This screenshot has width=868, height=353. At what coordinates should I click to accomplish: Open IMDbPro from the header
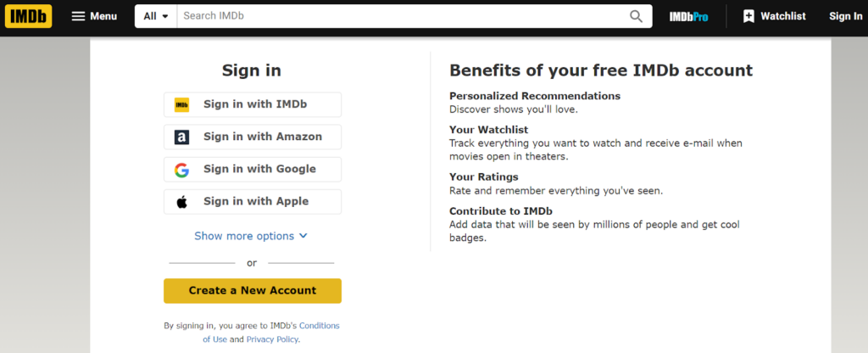click(687, 16)
